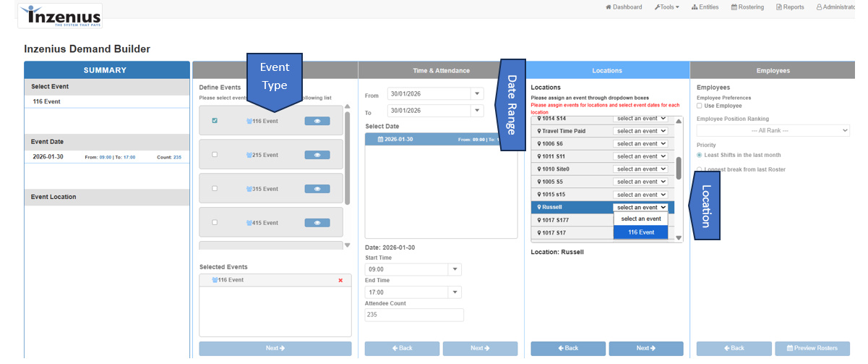Click Back in the Locations panel
The image size is (868, 364).
[568, 348]
